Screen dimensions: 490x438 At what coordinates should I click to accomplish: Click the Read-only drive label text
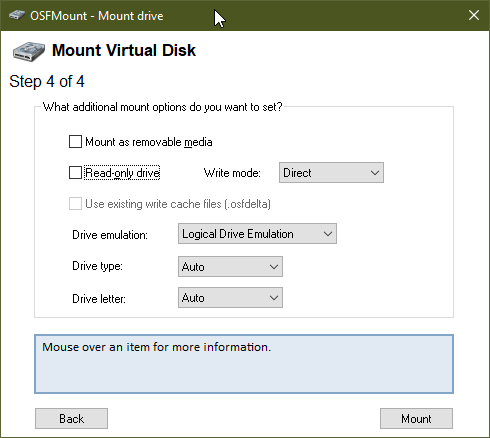[122, 173]
